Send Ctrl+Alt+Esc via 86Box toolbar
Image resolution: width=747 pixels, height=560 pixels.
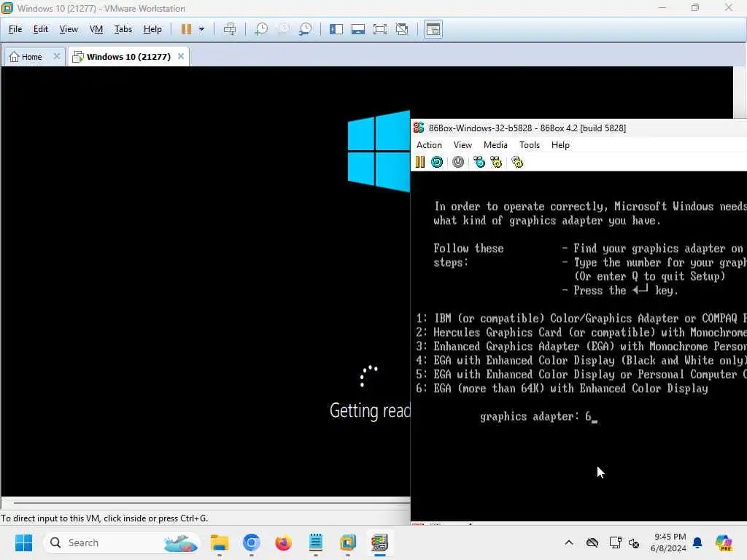pos(496,163)
